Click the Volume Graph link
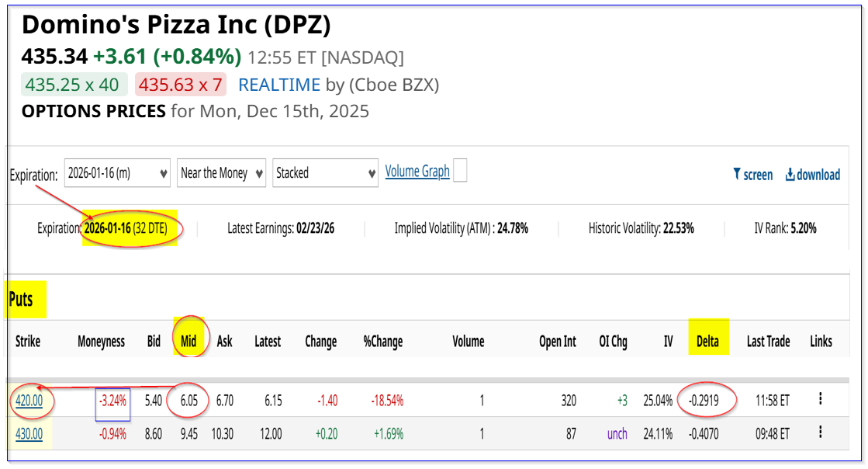The image size is (868, 469). coord(417,172)
